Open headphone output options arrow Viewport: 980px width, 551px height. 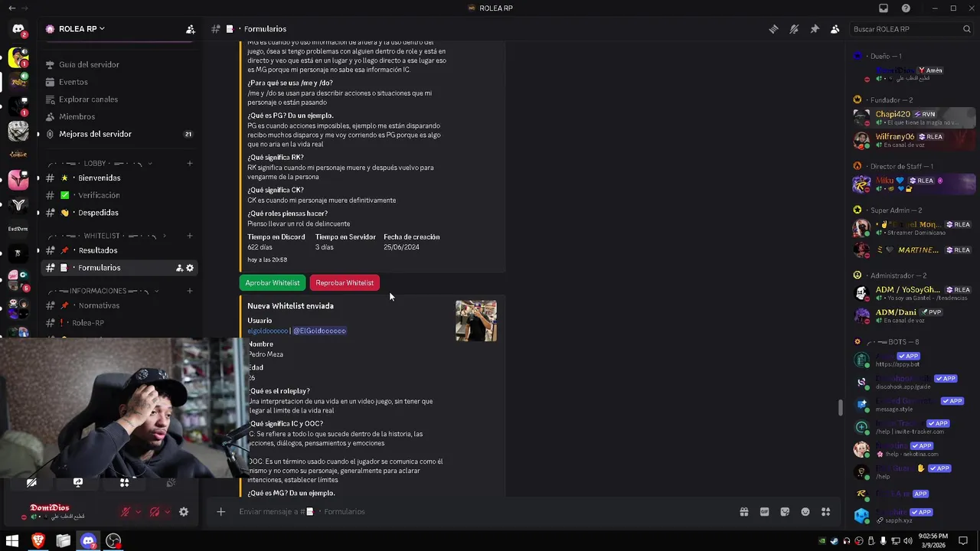(x=168, y=512)
